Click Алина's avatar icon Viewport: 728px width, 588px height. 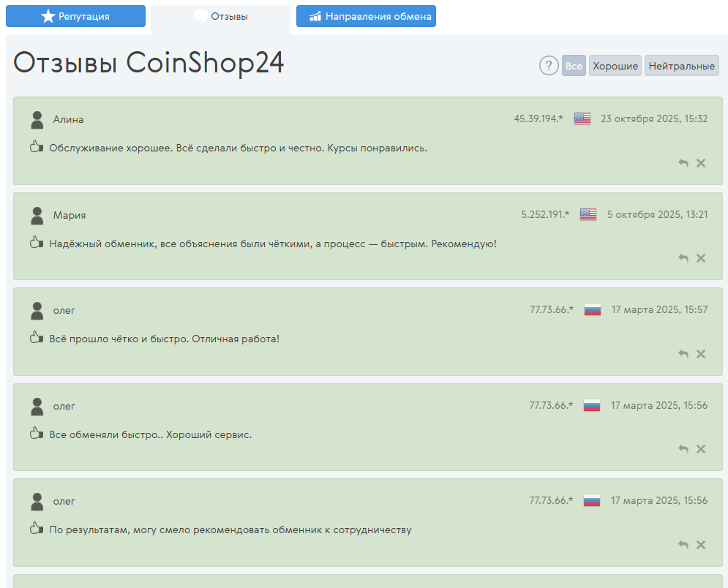(37, 118)
